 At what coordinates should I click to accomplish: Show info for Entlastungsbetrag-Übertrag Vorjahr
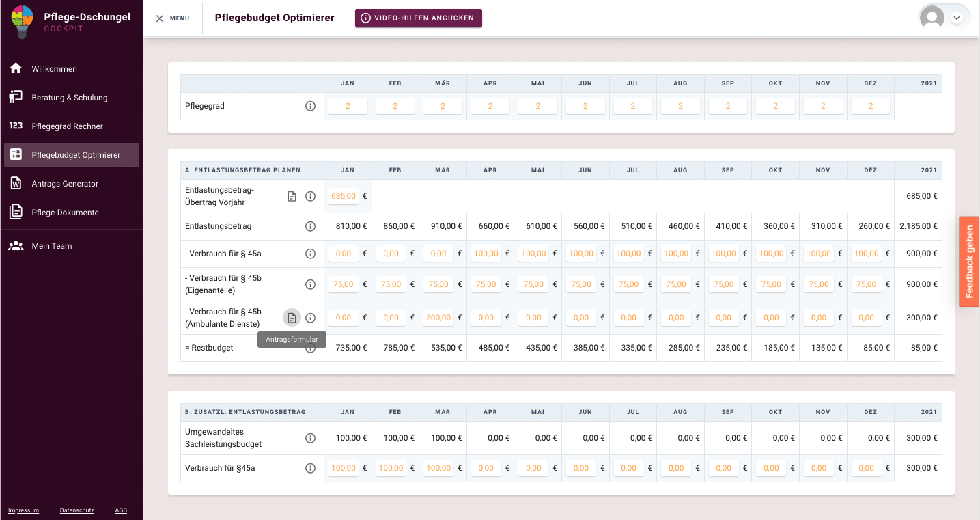310,196
